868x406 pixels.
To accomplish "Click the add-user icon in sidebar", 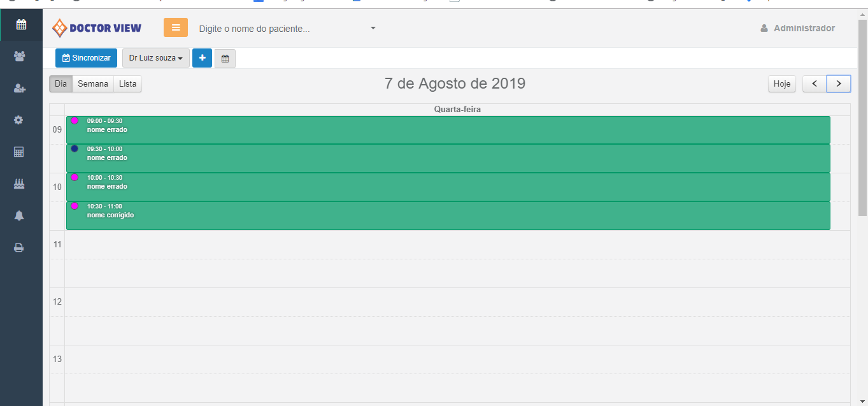I will (x=20, y=89).
